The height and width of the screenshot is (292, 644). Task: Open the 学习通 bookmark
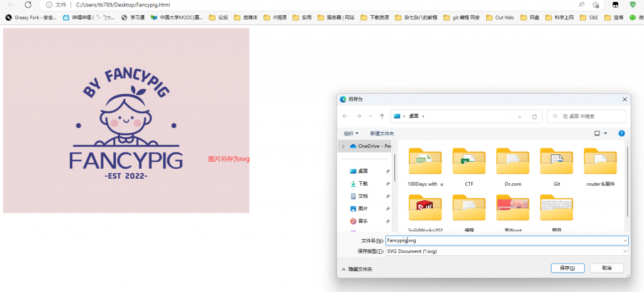tap(133, 17)
